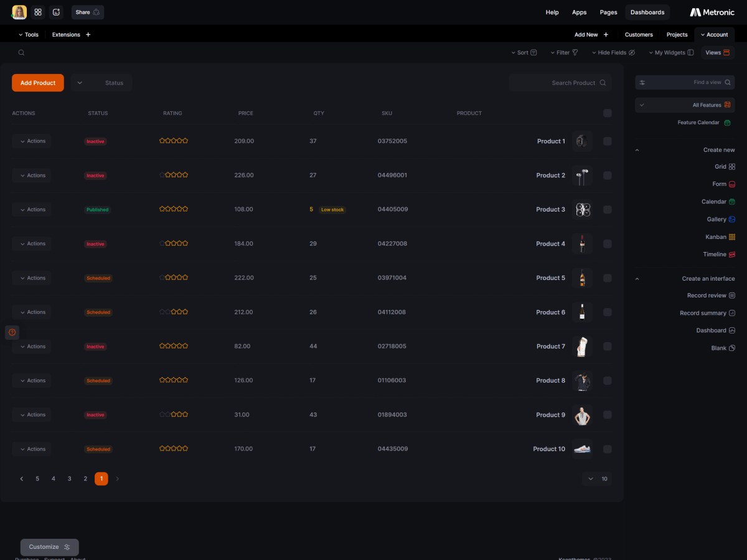Click the Product 7 thumbnail image

(582, 347)
